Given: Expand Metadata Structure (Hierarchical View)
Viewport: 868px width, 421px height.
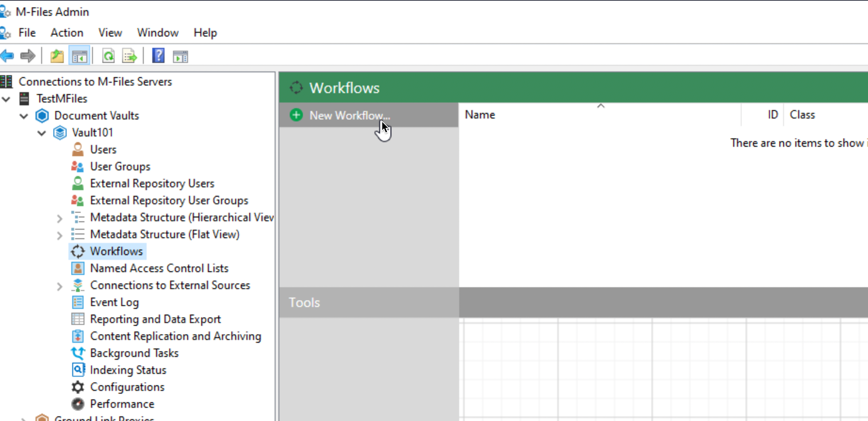Looking at the screenshot, I should (x=60, y=219).
